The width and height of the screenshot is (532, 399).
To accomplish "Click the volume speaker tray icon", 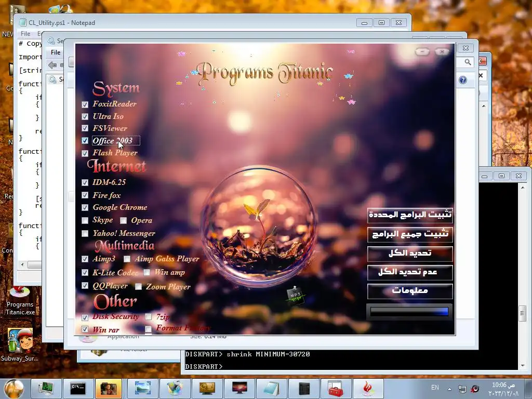I will pyautogui.click(x=475, y=389).
